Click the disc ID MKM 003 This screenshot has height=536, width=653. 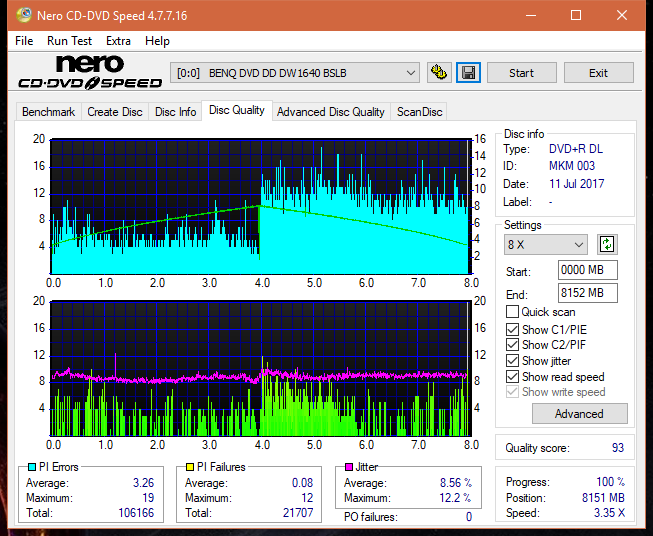572,166
